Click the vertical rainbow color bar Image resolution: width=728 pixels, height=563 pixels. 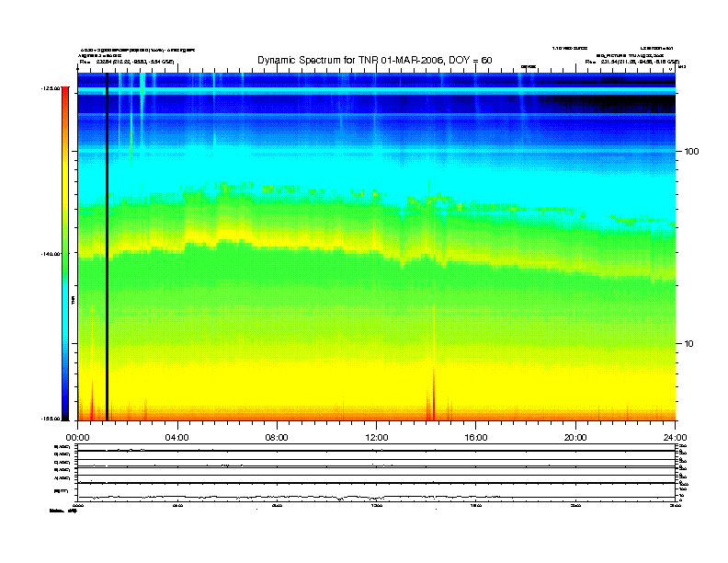click(x=65, y=254)
